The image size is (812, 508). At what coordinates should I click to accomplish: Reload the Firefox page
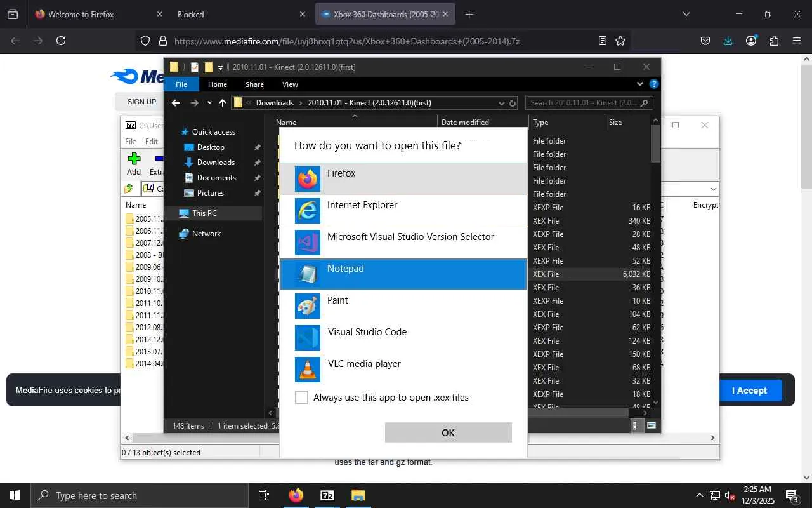click(x=61, y=41)
